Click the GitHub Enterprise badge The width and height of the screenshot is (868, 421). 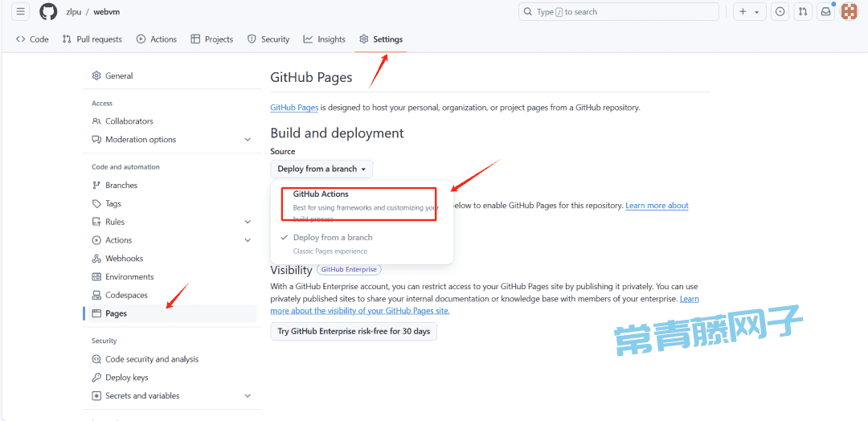coord(349,269)
